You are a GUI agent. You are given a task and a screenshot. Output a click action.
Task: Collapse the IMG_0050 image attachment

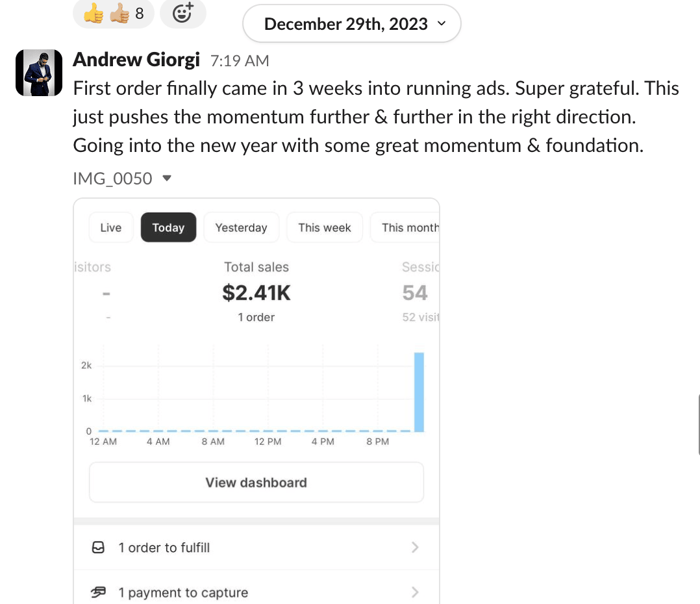[166, 178]
